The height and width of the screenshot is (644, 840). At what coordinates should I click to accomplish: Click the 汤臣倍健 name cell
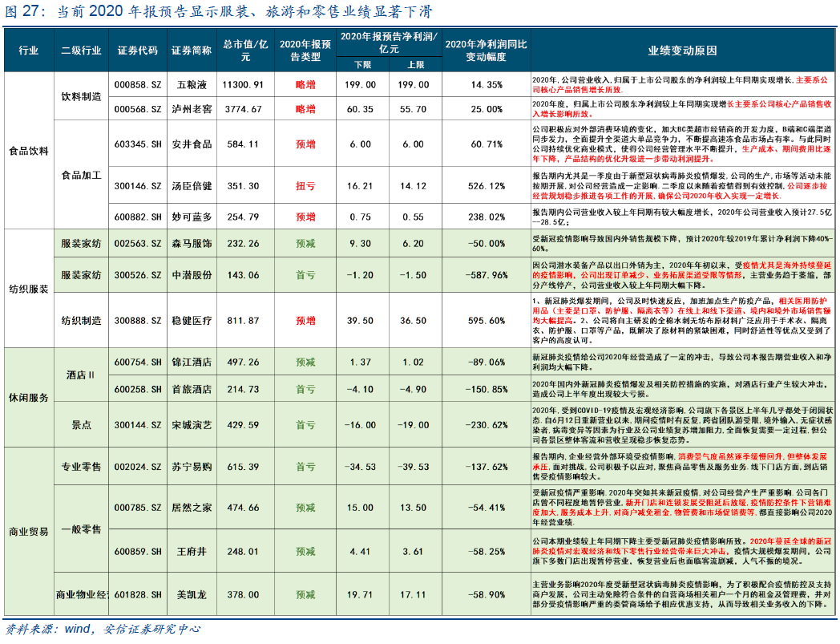coord(192,186)
